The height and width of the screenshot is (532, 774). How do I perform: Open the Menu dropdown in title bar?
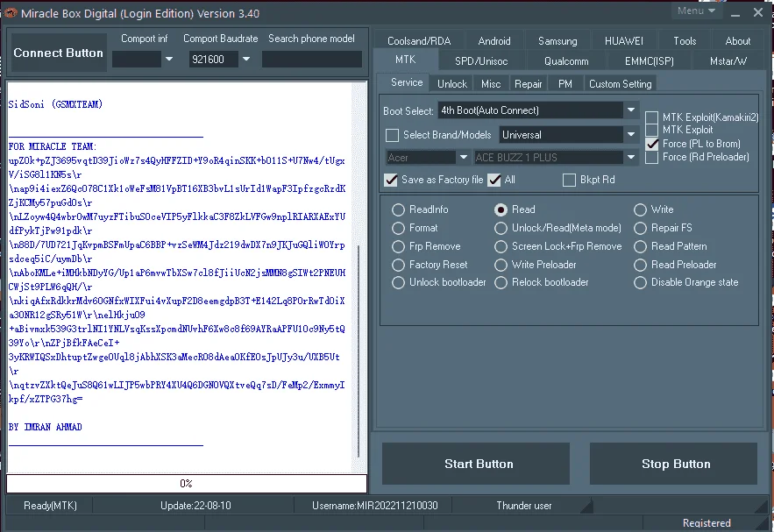tap(696, 11)
